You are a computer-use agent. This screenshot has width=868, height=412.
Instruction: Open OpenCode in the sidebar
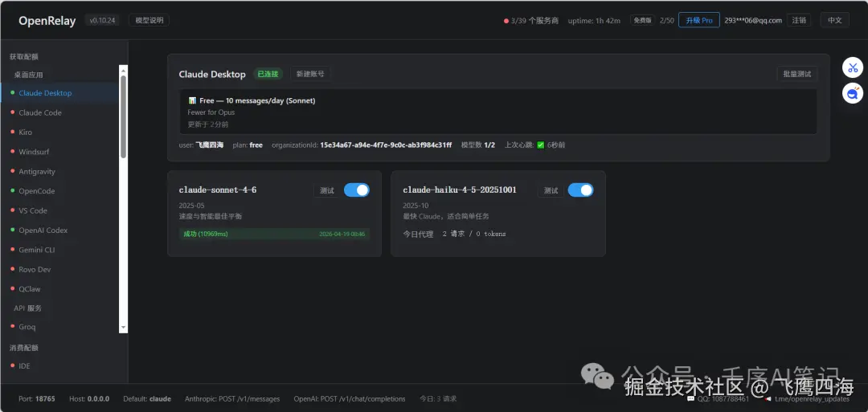[x=59, y=191]
